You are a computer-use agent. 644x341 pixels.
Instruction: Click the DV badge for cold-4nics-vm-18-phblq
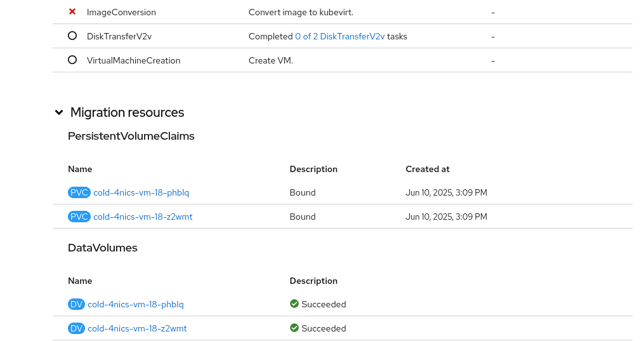coord(76,304)
